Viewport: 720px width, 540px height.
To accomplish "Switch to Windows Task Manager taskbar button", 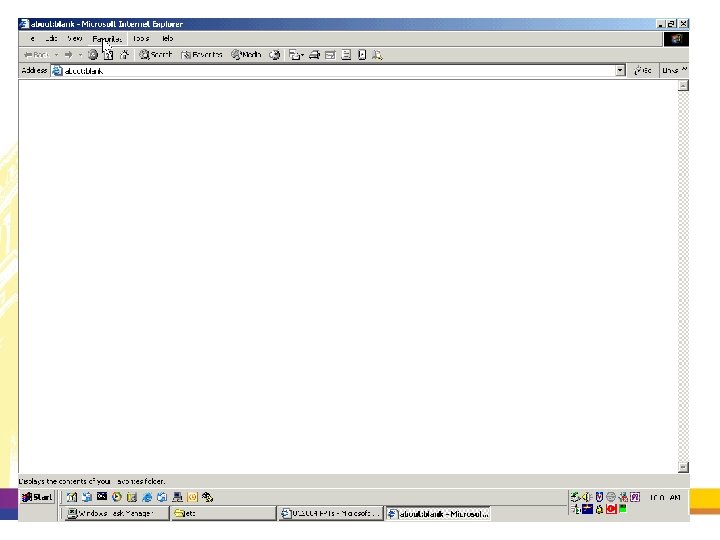I will [115, 513].
